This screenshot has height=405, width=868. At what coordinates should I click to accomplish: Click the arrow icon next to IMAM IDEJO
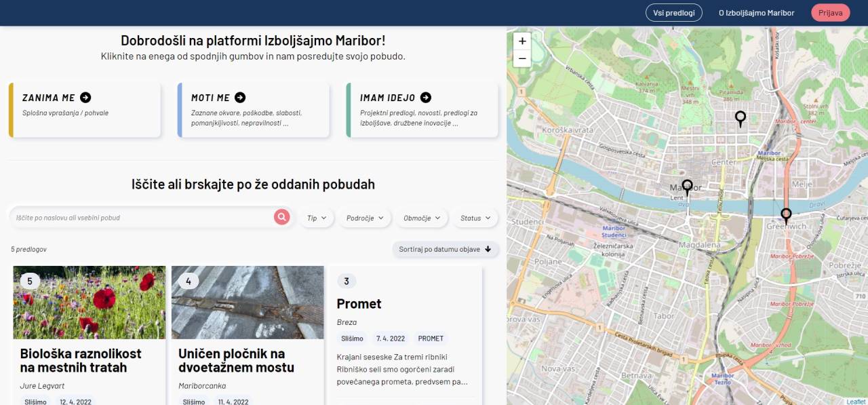(x=425, y=98)
